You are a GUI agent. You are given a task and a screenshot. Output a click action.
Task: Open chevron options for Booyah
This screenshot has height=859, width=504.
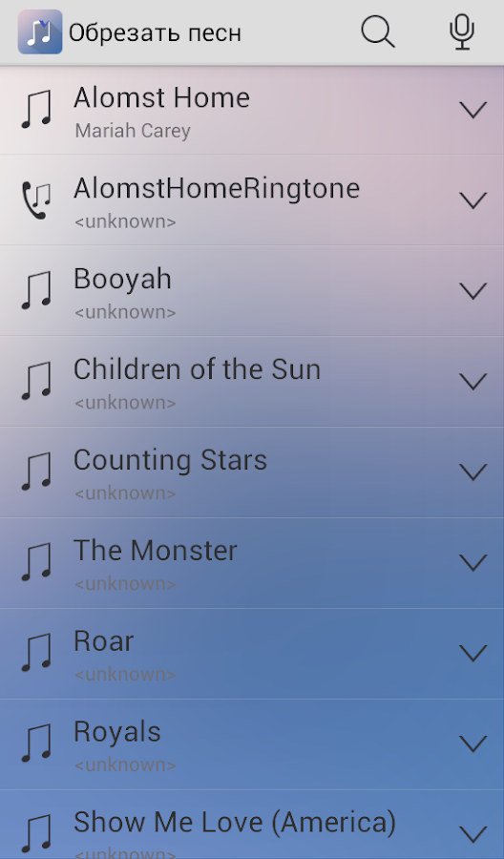point(472,291)
